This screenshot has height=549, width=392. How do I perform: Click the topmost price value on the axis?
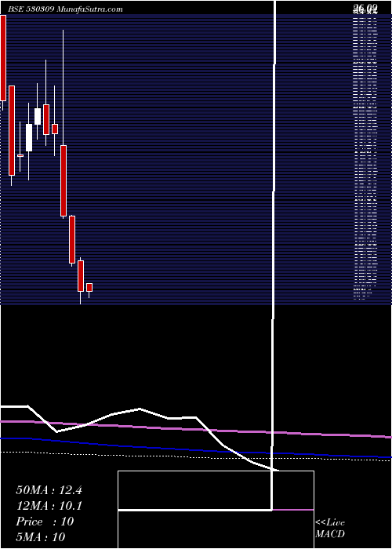click(365, 8)
